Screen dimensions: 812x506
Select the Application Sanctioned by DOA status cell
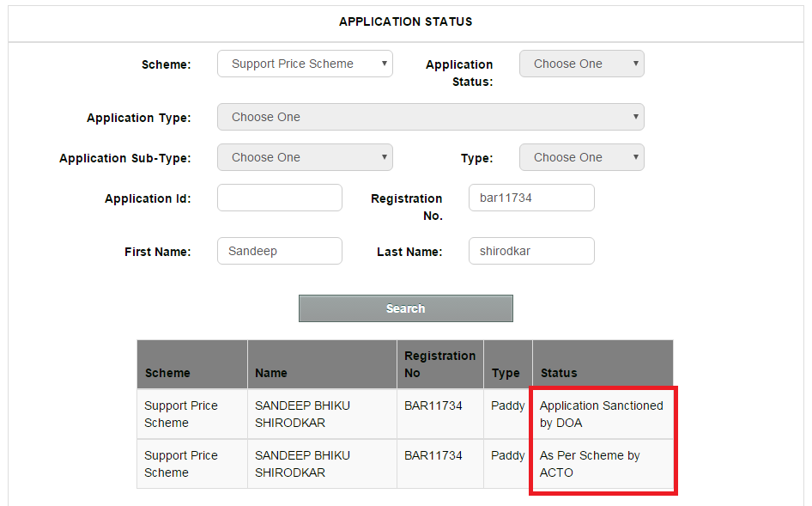(603, 414)
